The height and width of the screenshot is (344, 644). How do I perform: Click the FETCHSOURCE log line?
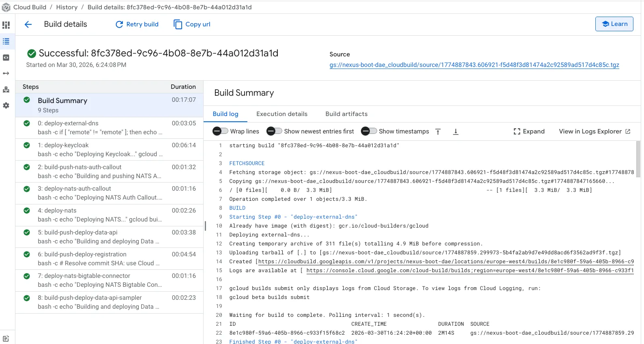tap(247, 163)
